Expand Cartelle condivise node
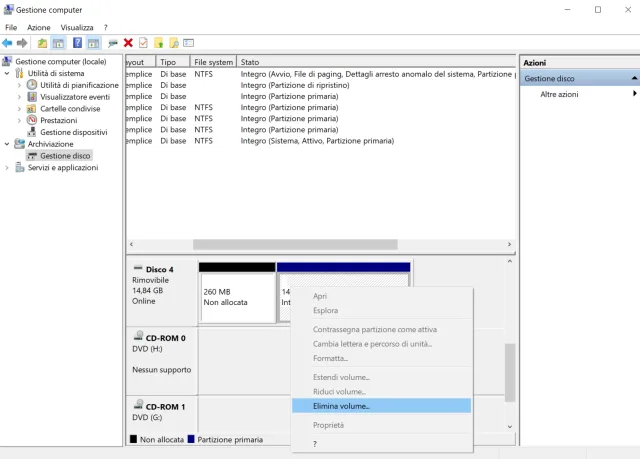640x459 pixels. (x=19, y=109)
